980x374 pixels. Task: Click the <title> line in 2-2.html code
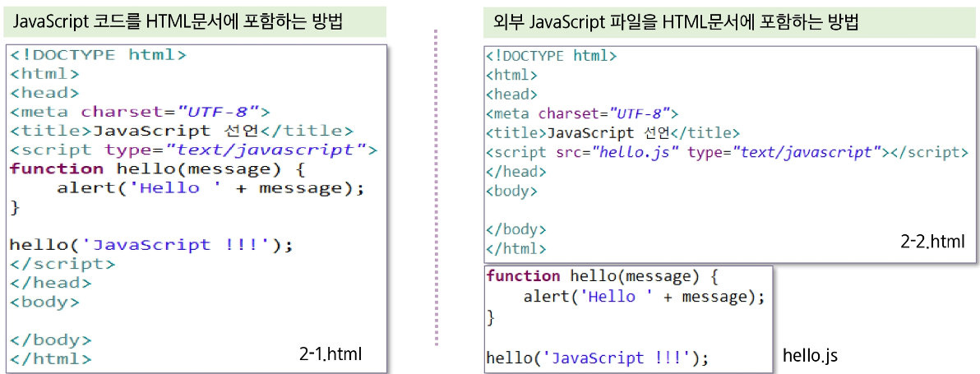point(613,133)
